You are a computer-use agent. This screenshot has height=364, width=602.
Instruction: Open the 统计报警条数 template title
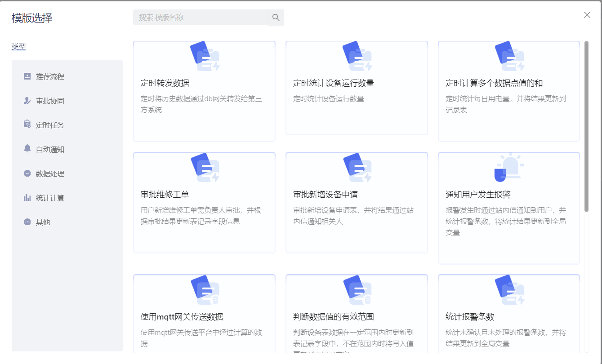[469, 317]
